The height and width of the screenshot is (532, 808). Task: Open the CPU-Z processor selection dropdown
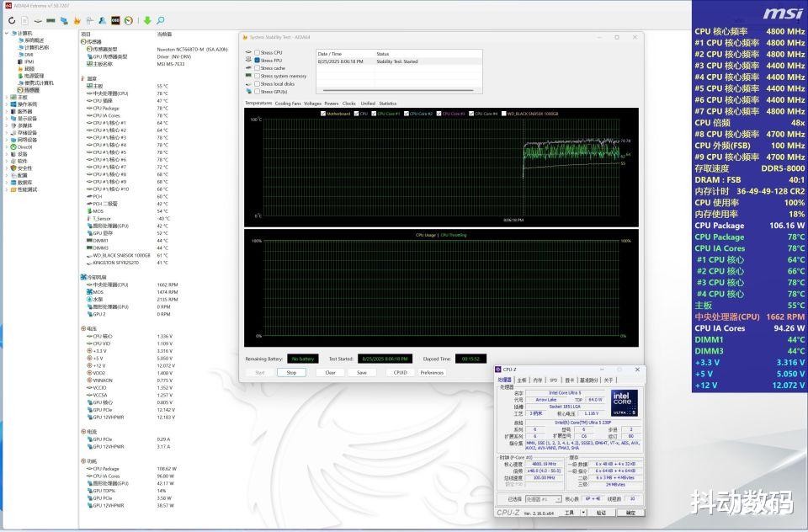point(544,499)
